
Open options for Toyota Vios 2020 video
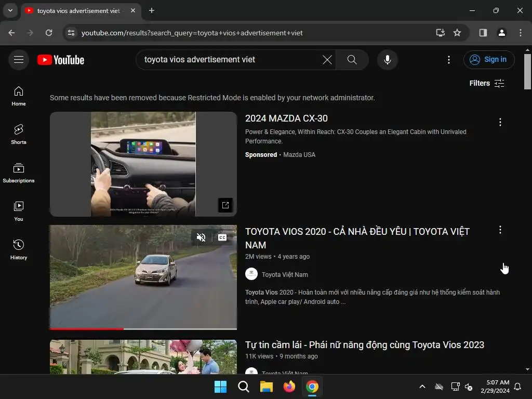500,230
